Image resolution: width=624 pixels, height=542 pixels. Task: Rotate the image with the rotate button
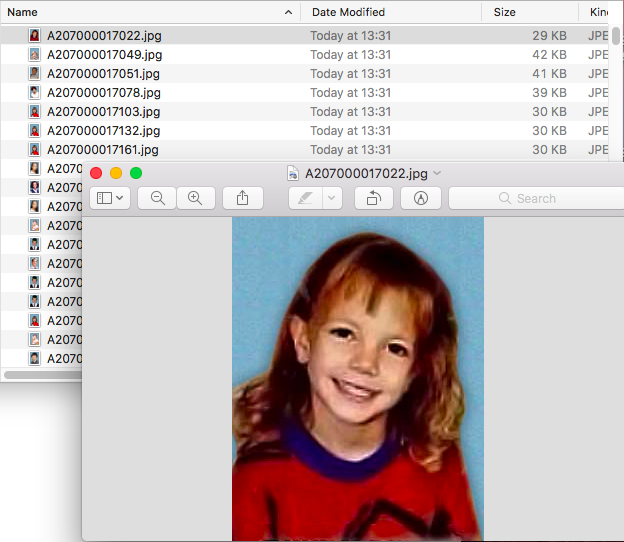(x=373, y=198)
